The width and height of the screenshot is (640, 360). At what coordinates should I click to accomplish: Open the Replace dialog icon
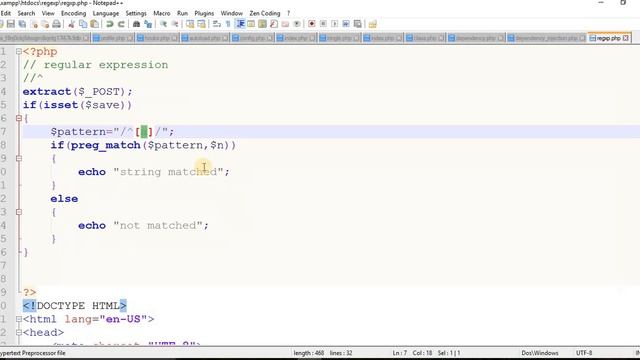(x=148, y=24)
